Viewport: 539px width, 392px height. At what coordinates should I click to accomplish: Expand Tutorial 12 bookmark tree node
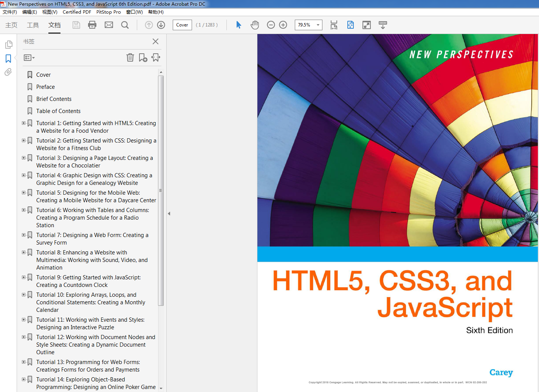[24, 337]
